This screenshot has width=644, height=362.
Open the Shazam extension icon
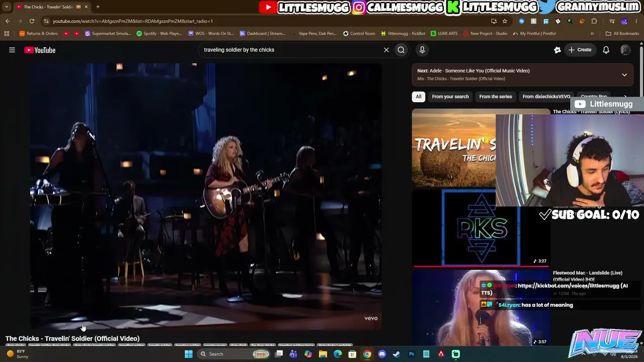pos(521,21)
